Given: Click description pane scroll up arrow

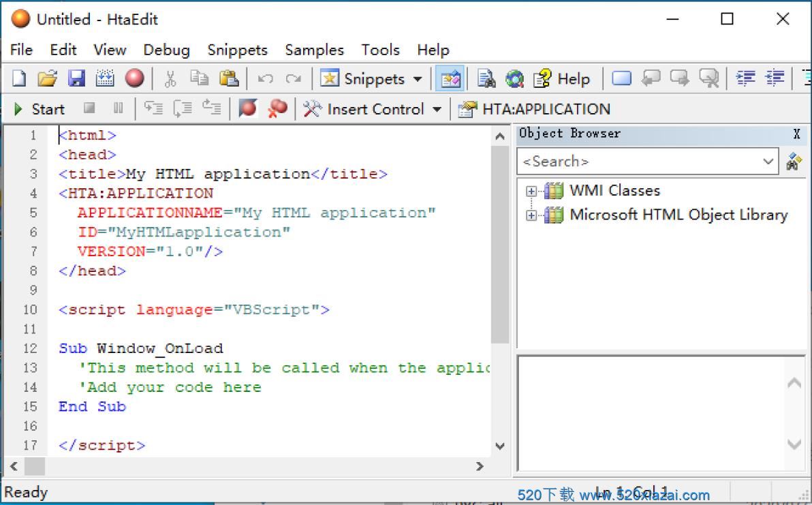Looking at the screenshot, I should (794, 383).
